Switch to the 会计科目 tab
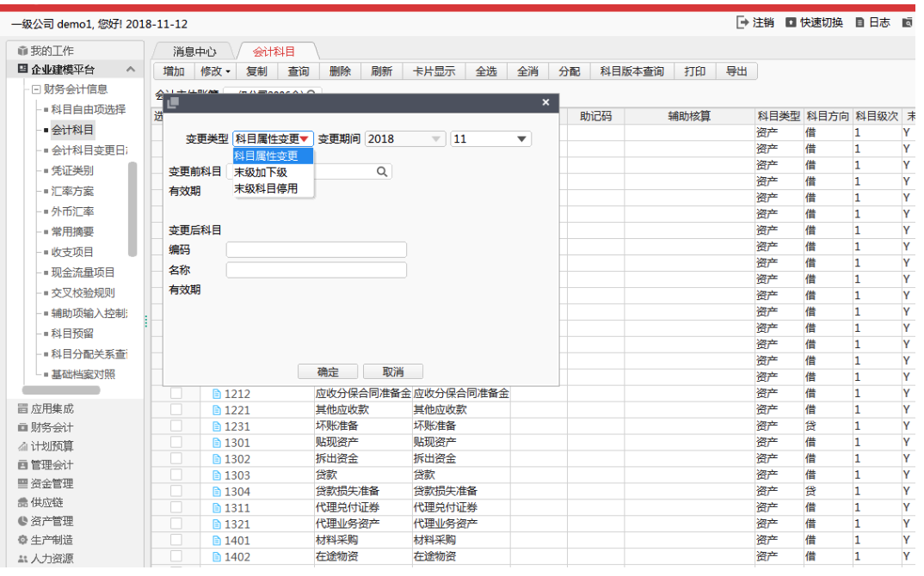 tap(274, 52)
